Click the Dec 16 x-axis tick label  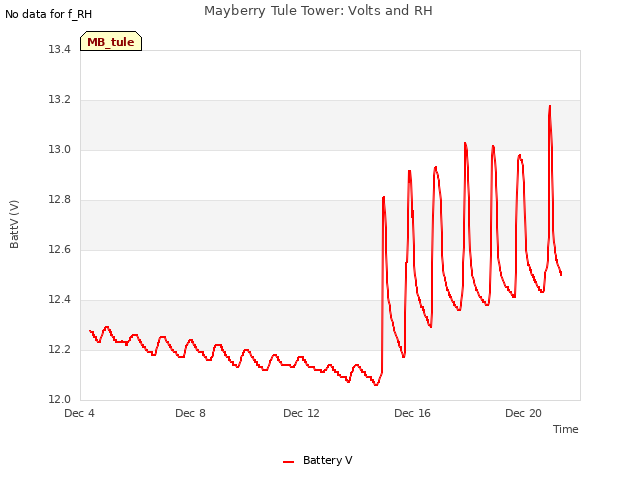412,413
